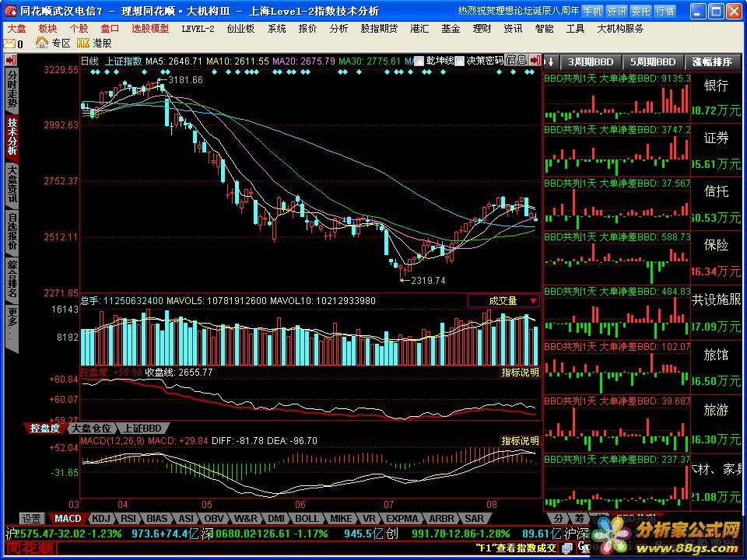The height and width of the screenshot is (560, 747).
Task: Open 指标说明 link in MACD panel
Action: 520,441
